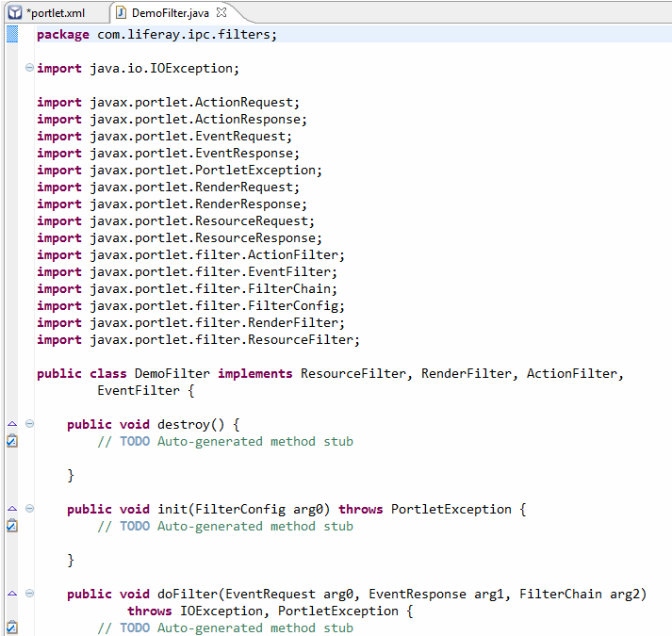Click the implements-method marker beside init()

tap(11, 509)
